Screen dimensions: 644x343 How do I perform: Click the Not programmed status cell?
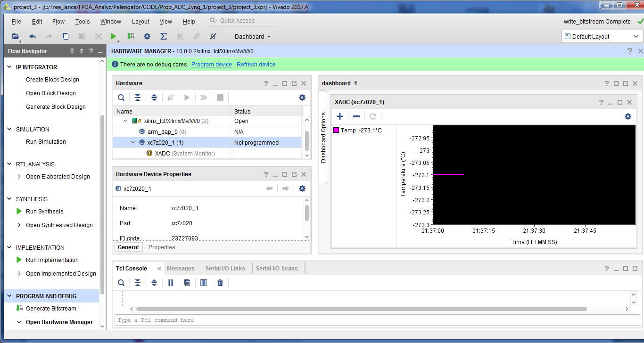click(x=266, y=142)
